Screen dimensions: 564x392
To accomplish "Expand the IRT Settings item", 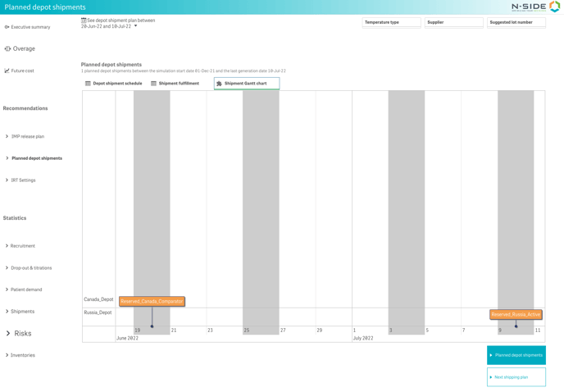I will tap(23, 180).
